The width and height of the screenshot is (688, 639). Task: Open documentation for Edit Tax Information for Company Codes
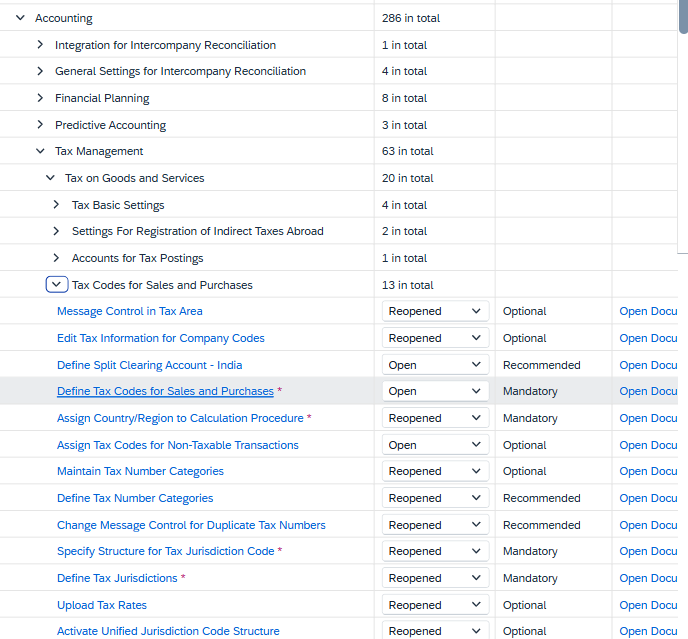click(648, 338)
